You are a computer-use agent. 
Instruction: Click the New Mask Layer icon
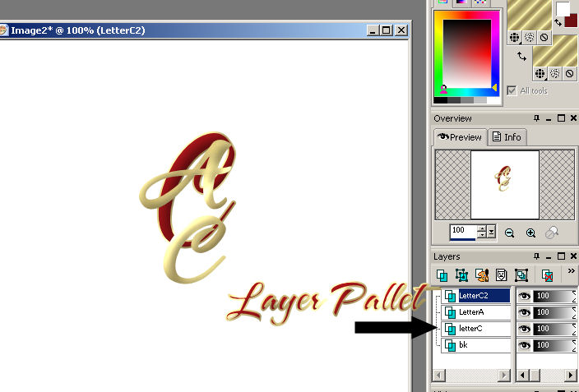coord(501,275)
